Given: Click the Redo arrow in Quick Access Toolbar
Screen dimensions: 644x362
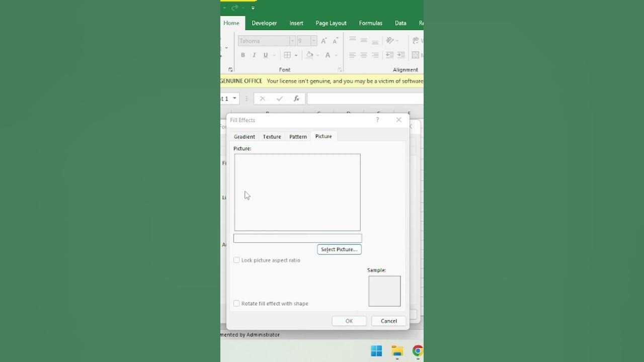Looking at the screenshot, I should click(x=234, y=8).
